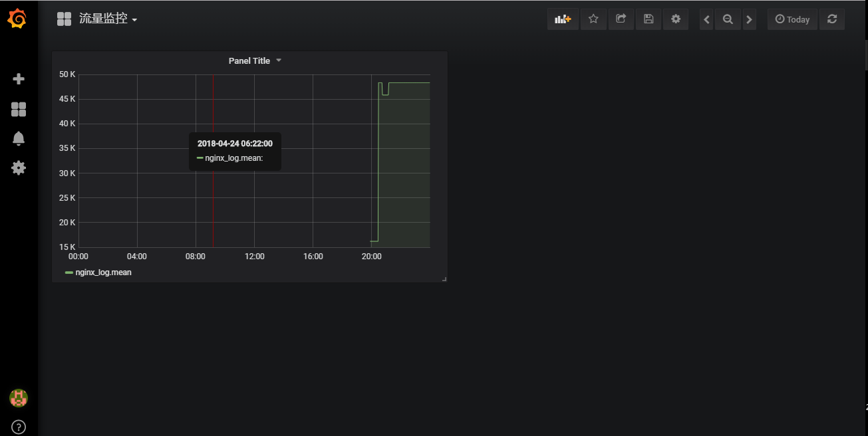The height and width of the screenshot is (436, 868).
Task: Open the Configuration gear in the sidebar
Action: [18, 167]
